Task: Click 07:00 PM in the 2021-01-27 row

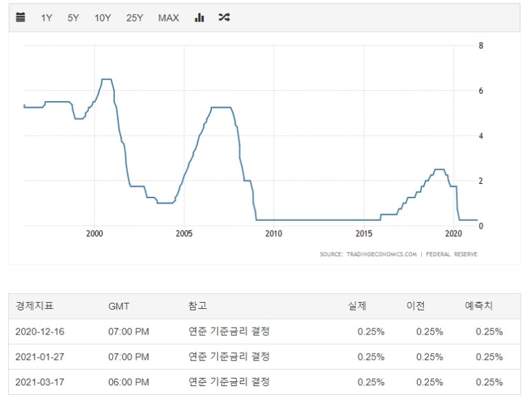Action: [129, 356]
